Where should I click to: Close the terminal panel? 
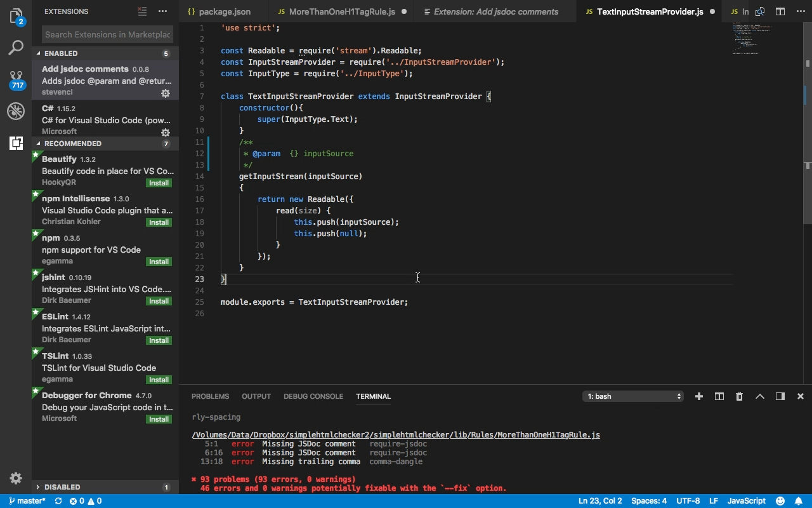(801, 396)
